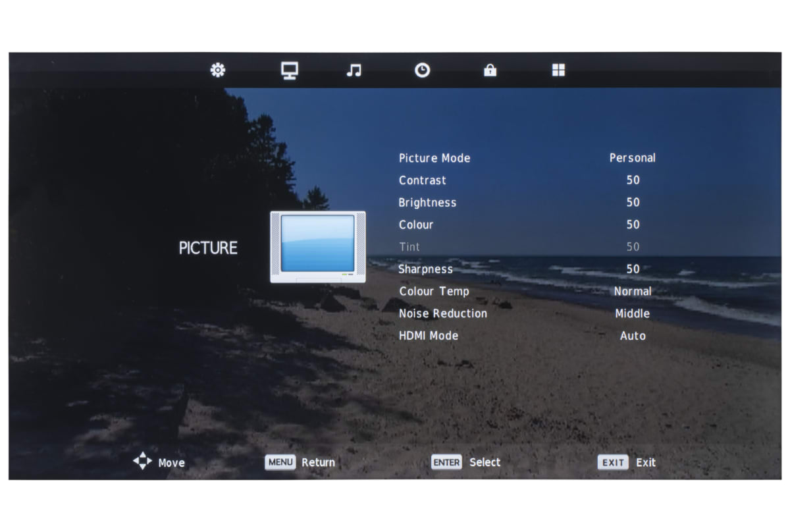
Task: Open the music note Sound icon
Action: [354, 70]
